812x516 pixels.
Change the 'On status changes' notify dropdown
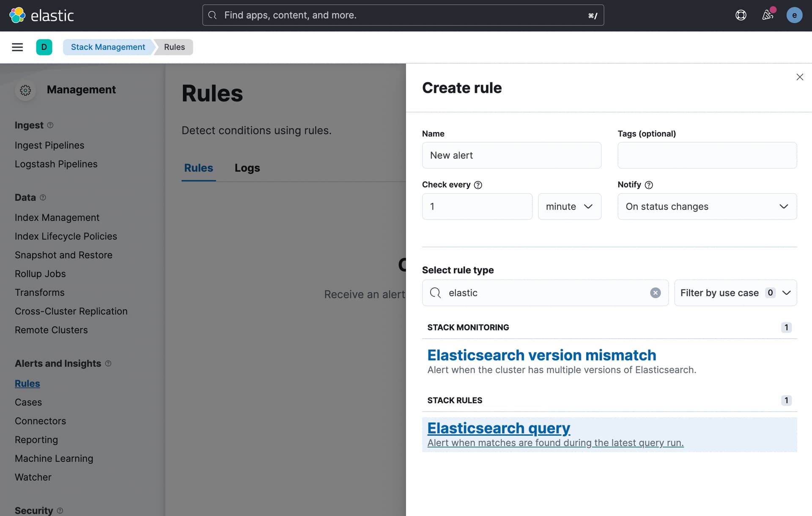707,207
